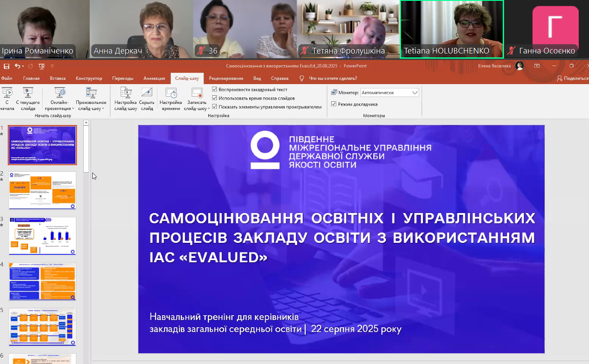Image resolution: width=589 pixels, height=364 pixels.
Task: Click the Поделиться person icon
Action: point(559,78)
